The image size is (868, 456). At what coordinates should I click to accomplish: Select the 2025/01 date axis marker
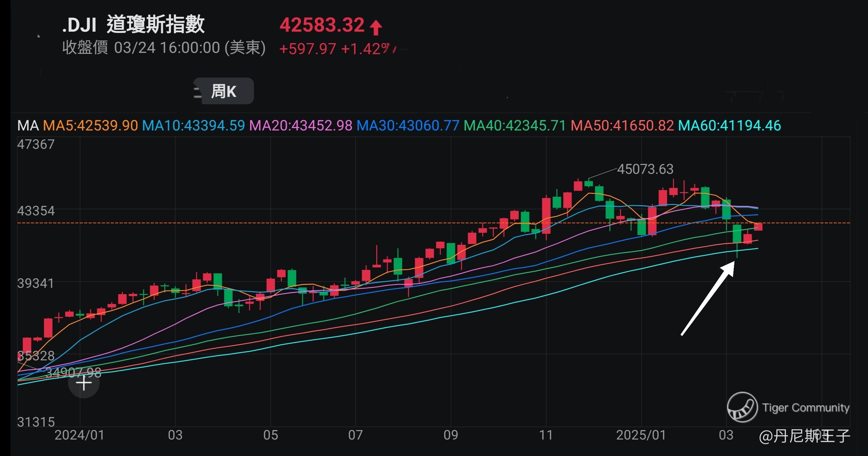tap(641, 435)
